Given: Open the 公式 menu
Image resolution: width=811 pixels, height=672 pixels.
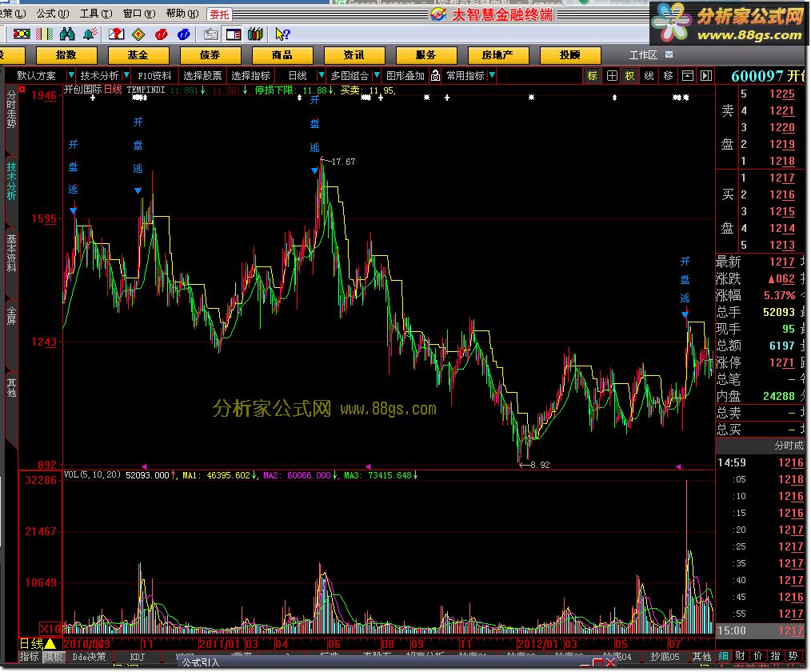Looking at the screenshot, I should (x=52, y=14).
